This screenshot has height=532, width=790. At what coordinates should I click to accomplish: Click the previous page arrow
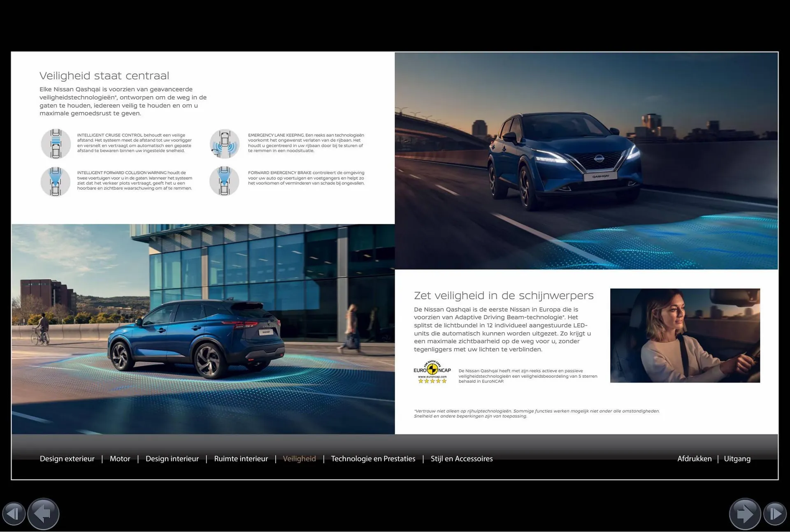click(x=43, y=514)
